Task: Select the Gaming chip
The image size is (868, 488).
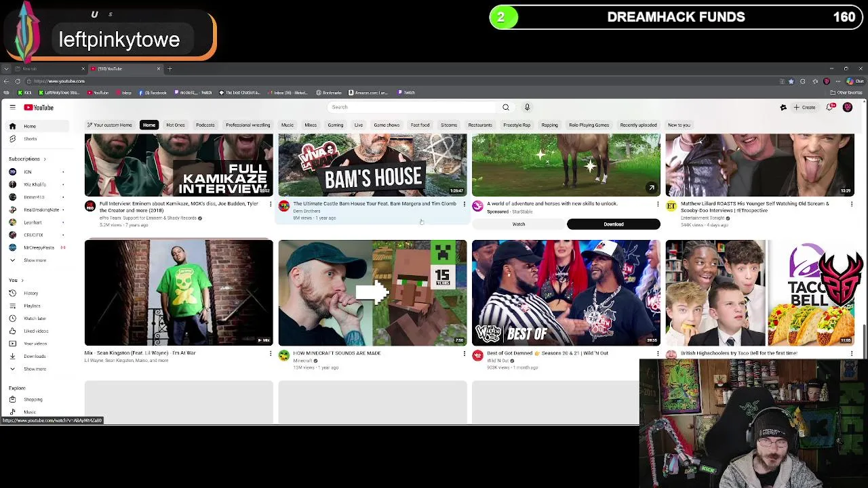Action: [x=335, y=125]
